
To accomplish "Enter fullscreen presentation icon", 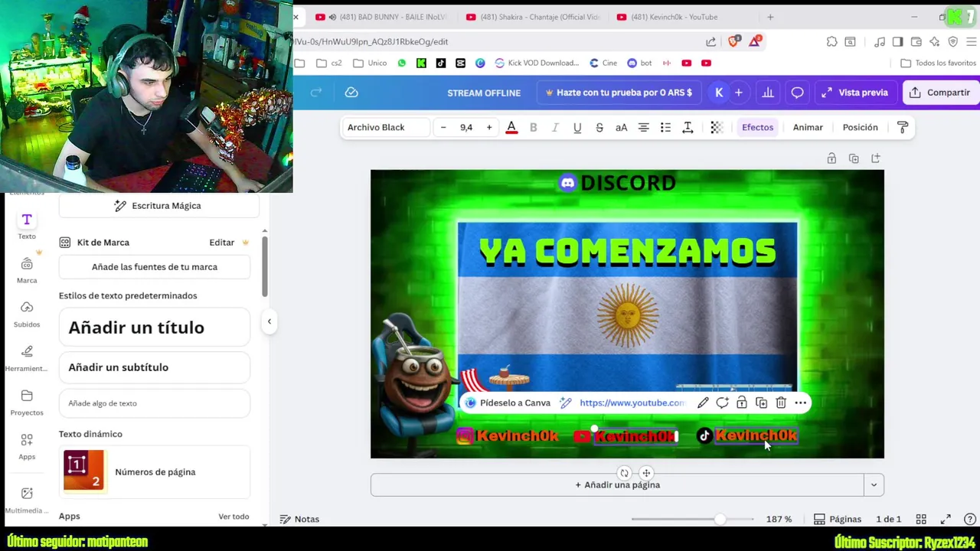I will 946,519.
